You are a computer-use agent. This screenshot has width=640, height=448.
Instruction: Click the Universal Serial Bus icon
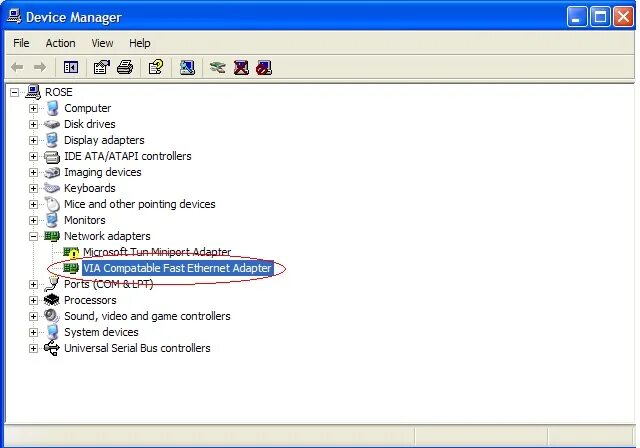coord(52,348)
